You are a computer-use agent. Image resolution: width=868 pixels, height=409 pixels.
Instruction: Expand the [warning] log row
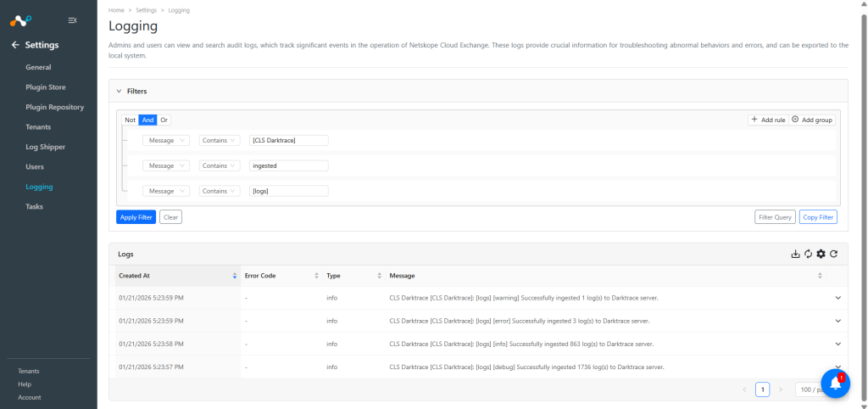coord(837,298)
